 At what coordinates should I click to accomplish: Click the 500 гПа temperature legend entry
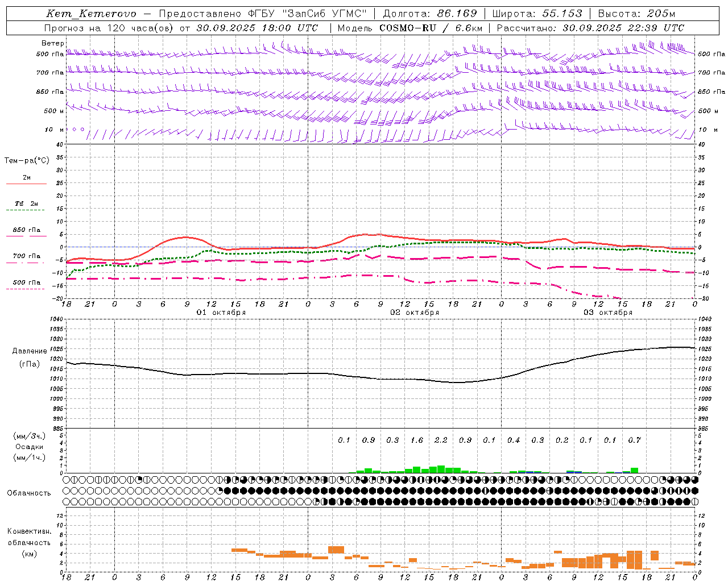coord(27,282)
